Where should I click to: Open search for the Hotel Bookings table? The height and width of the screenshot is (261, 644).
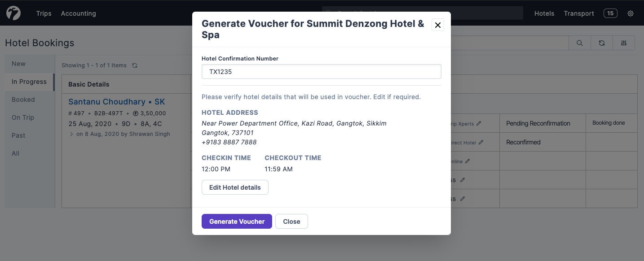(579, 43)
